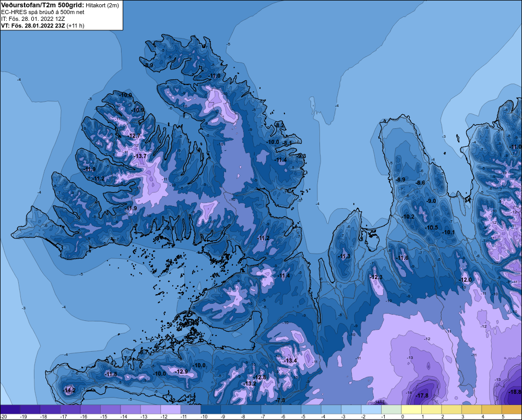Screen dimensions: 522x420
Task: Select the -7.3 temperature label
Action: click(x=127, y=359)
